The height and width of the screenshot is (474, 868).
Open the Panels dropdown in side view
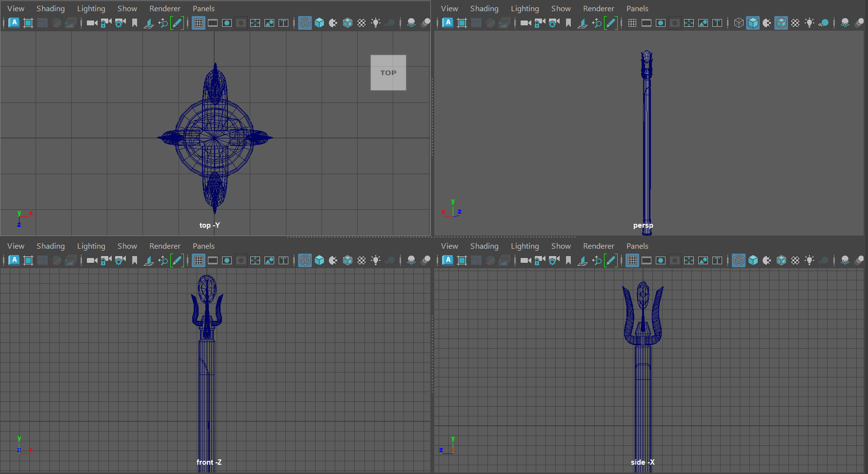click(x=637, y=246)
